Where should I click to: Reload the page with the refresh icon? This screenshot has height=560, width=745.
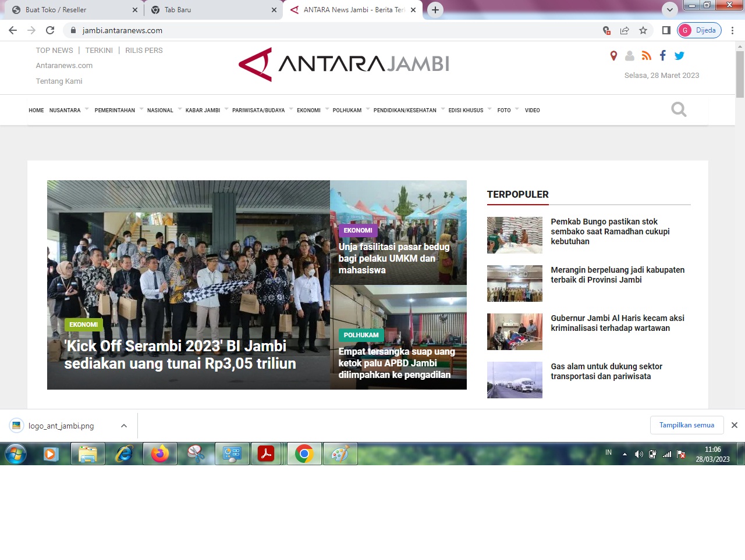click(x=50, y=30)
